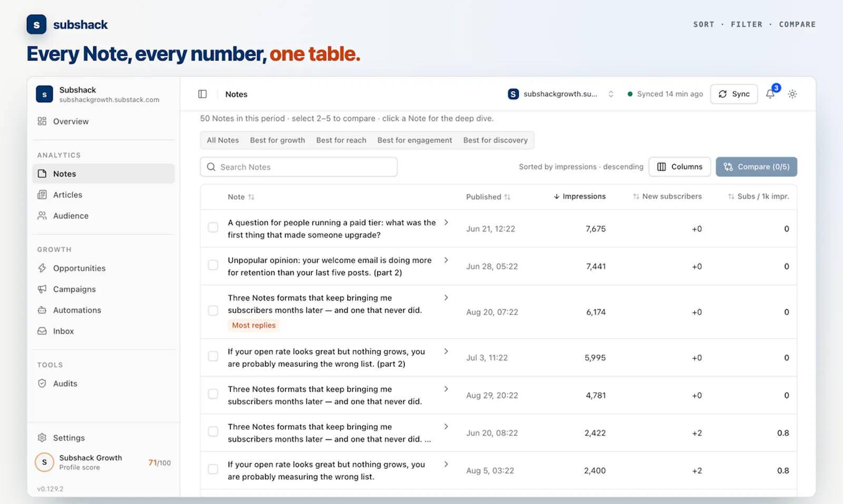Click the green sync status dot
The height and width of the screenshot is (504, 843).
click(x=630, y=94)
